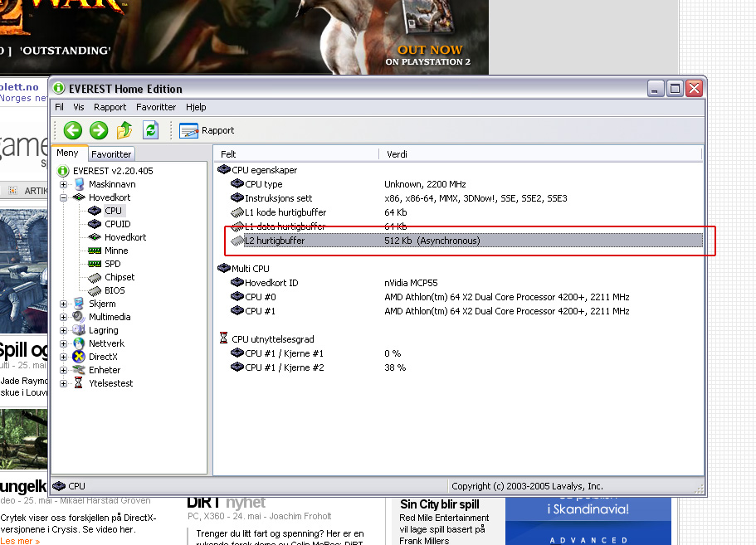Expand the Maskinnavn tree node
Screen dimensions: 756x545
[63, 184]
